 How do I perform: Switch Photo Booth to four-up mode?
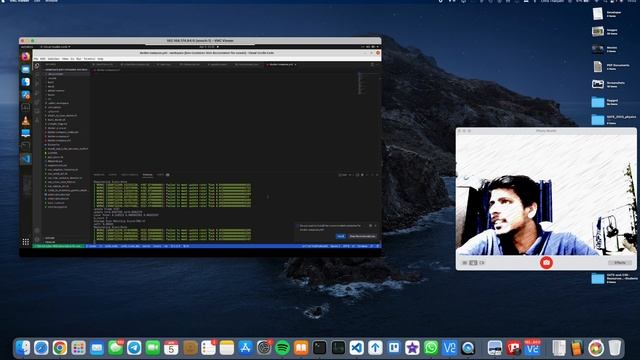464,262
